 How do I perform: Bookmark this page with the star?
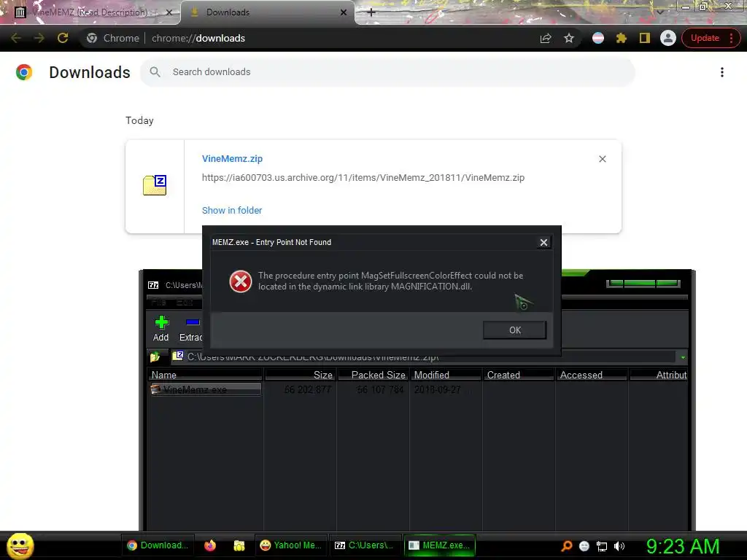click(x=569, y=38)
